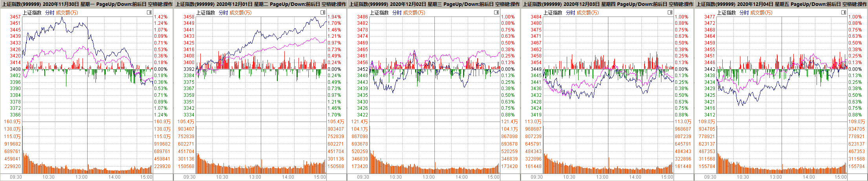Click 成交额(万) label in the 12月01日 chart

(x=241, y=13)
